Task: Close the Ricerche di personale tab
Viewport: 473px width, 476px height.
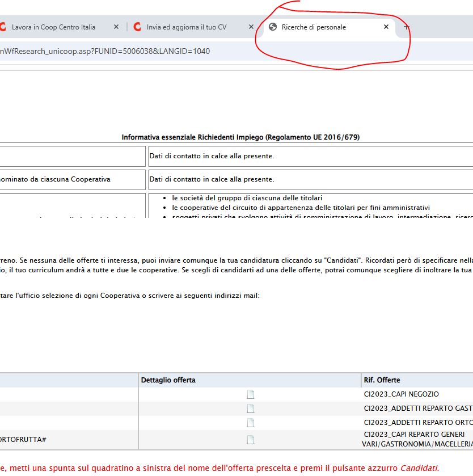Action: (386, 27)
